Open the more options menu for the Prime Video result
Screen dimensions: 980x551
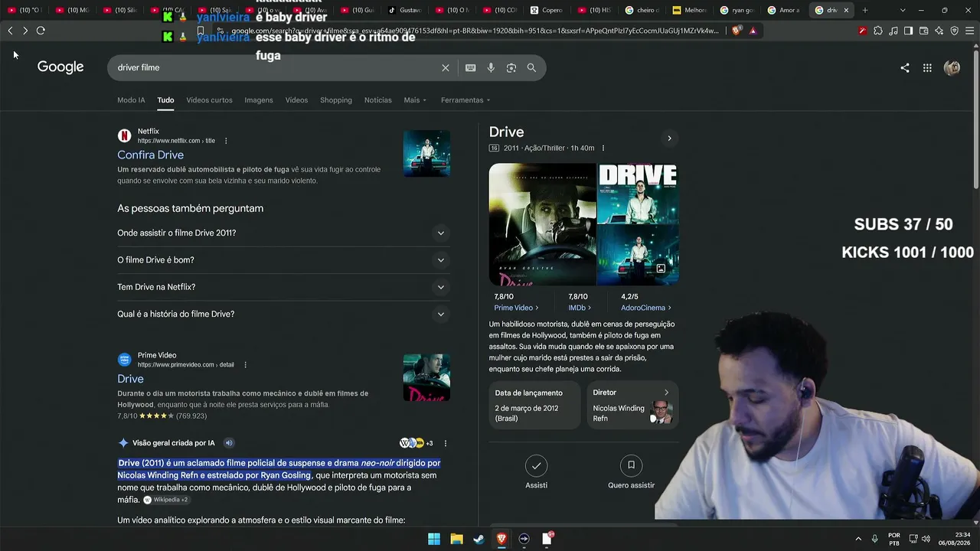coord(245,365)
